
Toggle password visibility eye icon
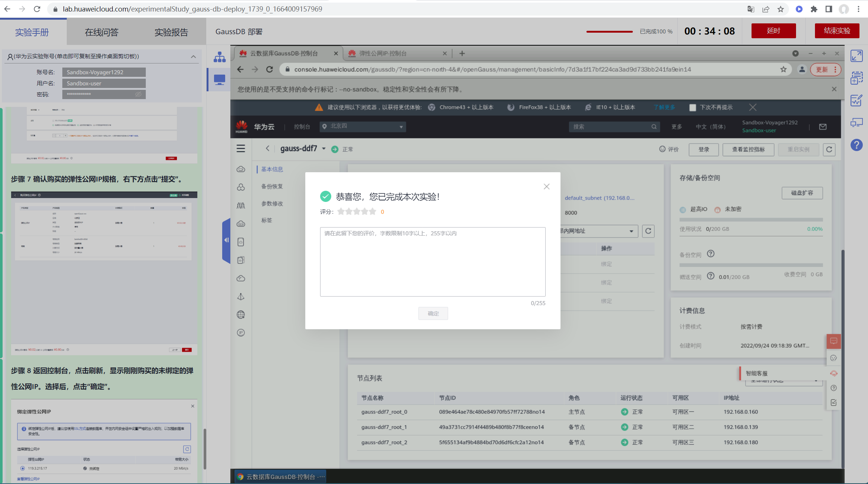click(138, 94)
